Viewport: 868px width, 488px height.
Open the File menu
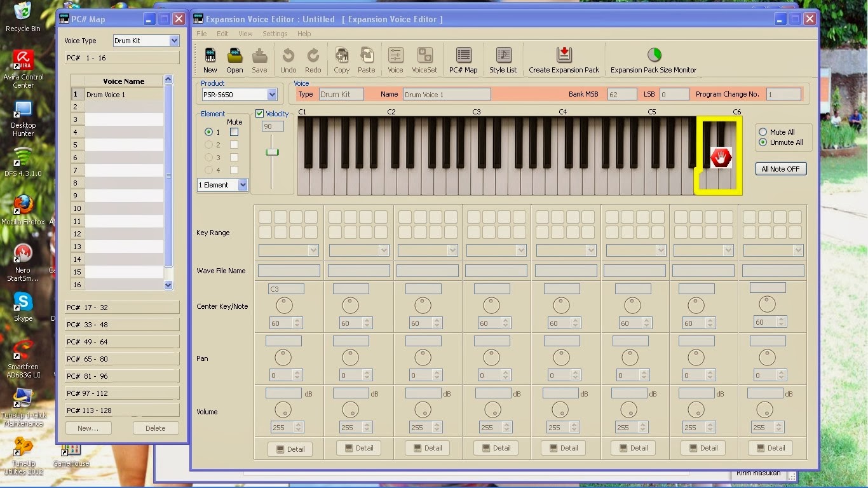(x=201, y=34)
